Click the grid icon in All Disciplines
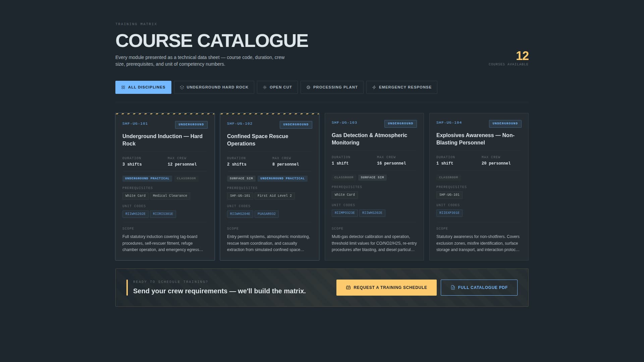Viewport: 644px width, 362px height. pyautogui.click(x=123, y=87)
